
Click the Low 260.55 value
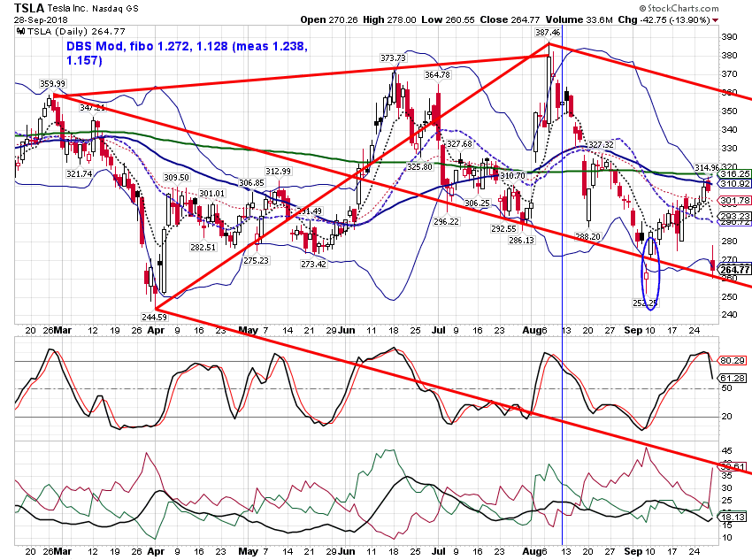click(x=448, y=19)
